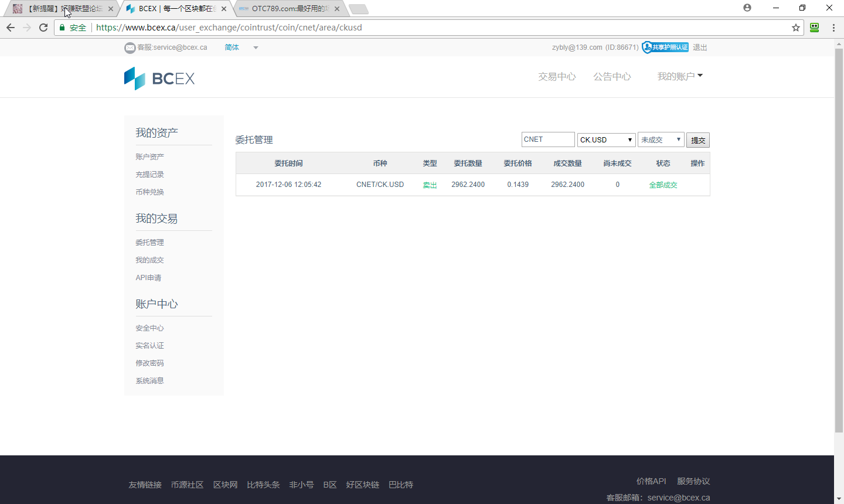844x504 pixels.
Task: Click the green extension icon in toolbar
Action: tap(814, 28)
